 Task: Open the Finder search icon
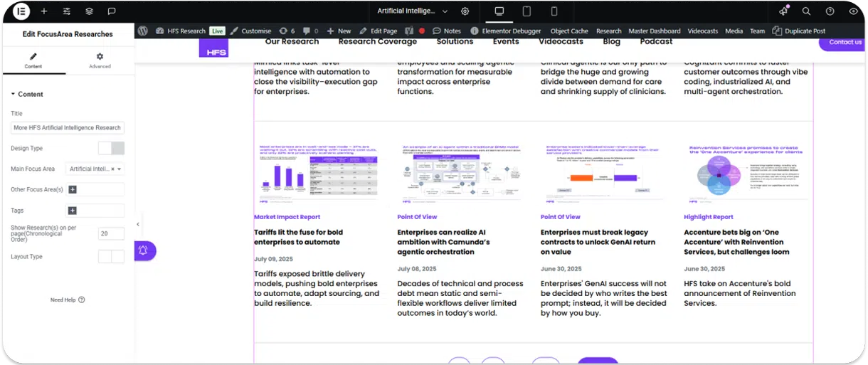[806, 11]
